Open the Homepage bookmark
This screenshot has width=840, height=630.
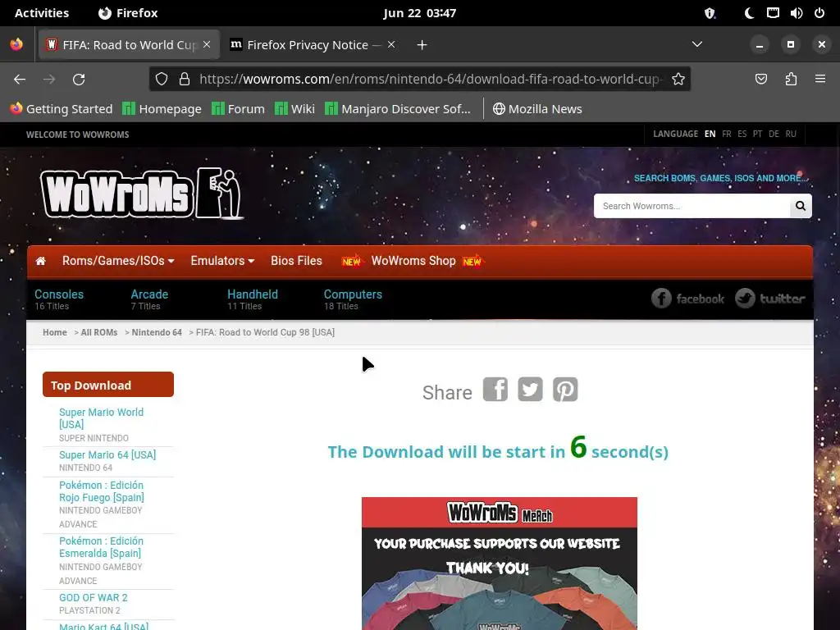click(162, 109)
